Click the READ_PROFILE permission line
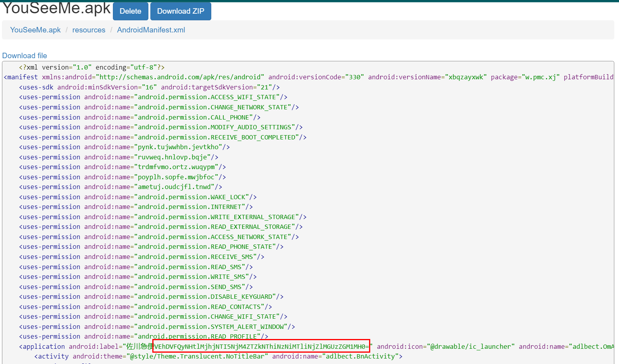 click(x=144, y=337)
